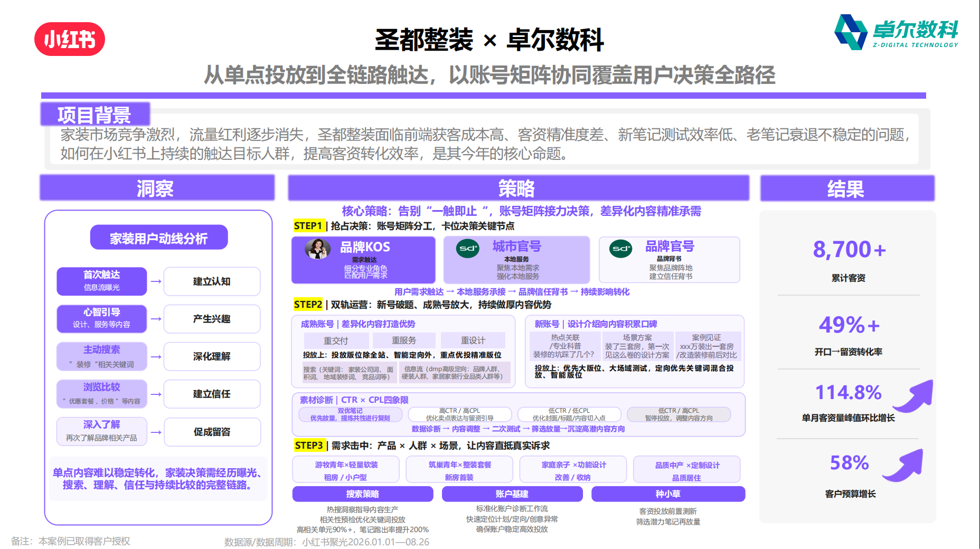The image size is (980, 549).
Task: Click the 品牌KOS avatar photo
Action: pyautogui.click(x=318, y=249)
